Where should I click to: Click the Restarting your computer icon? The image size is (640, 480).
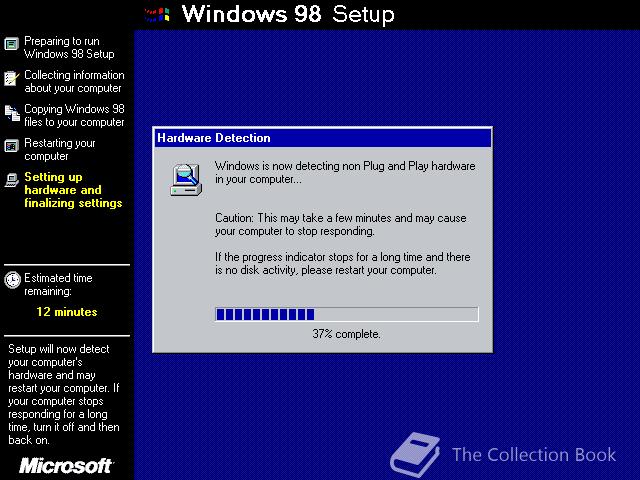coord(11,146)
